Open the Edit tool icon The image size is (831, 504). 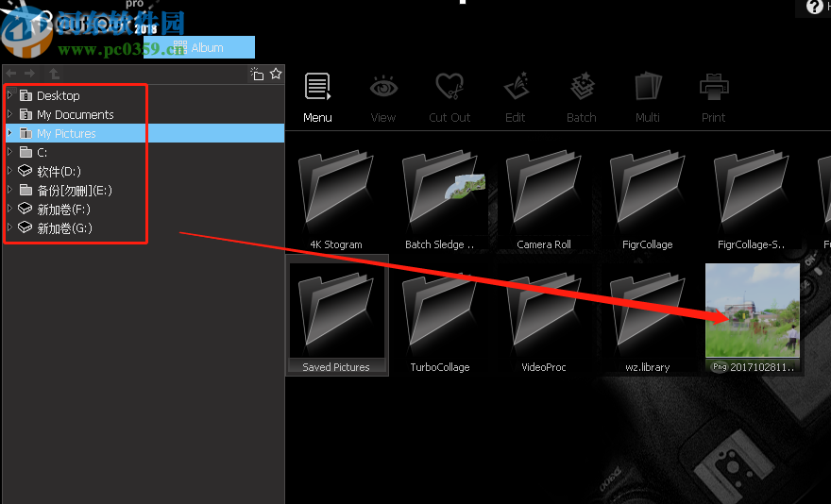click(x=516, y=87)
